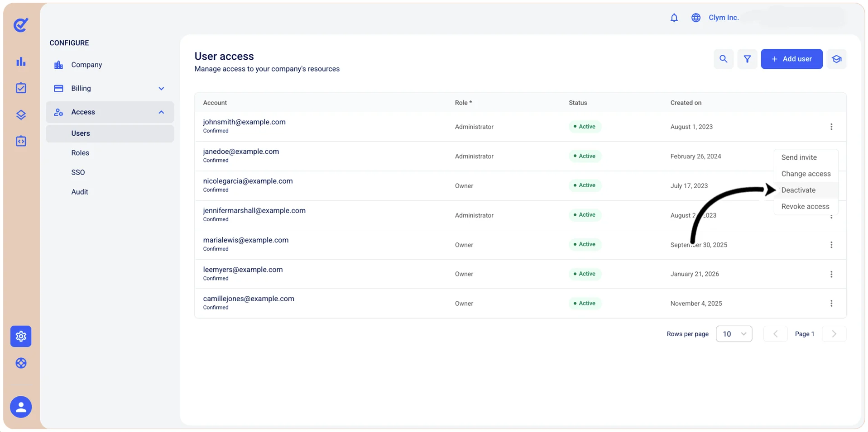Open the code embed sidebar icon
The width and height of the screenshot is (868, 432).
[x=21, y=141]
